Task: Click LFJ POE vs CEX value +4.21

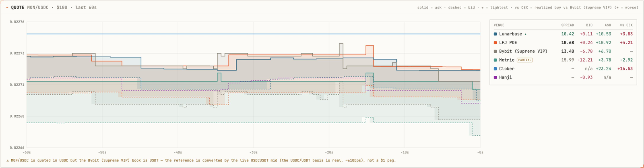Action: point(626,43)
